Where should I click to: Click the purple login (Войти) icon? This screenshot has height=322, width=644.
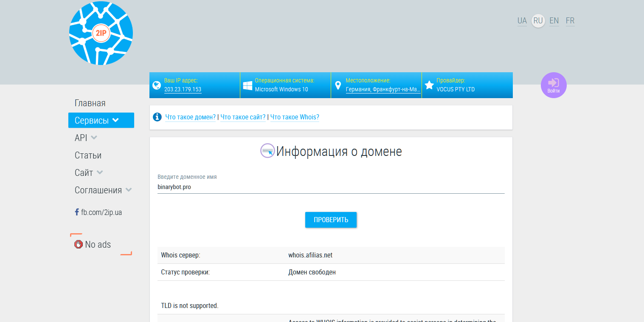[553, 85]
